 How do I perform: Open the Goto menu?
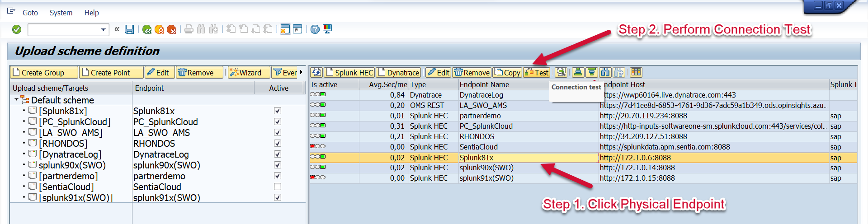click(x=30, y=13)
